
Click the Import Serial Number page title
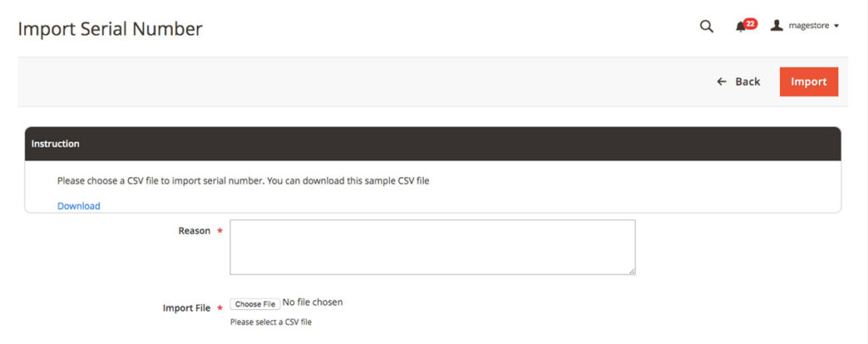pos(110,29)
